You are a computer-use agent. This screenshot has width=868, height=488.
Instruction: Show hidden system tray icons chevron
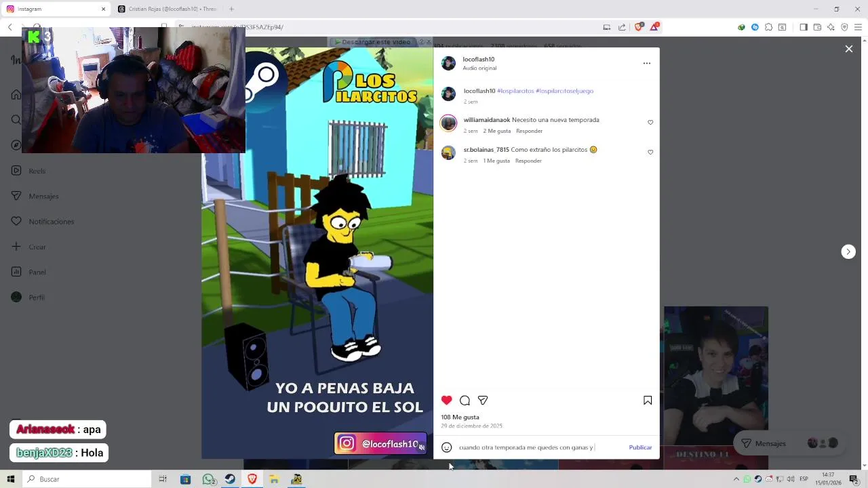[736, 479]
